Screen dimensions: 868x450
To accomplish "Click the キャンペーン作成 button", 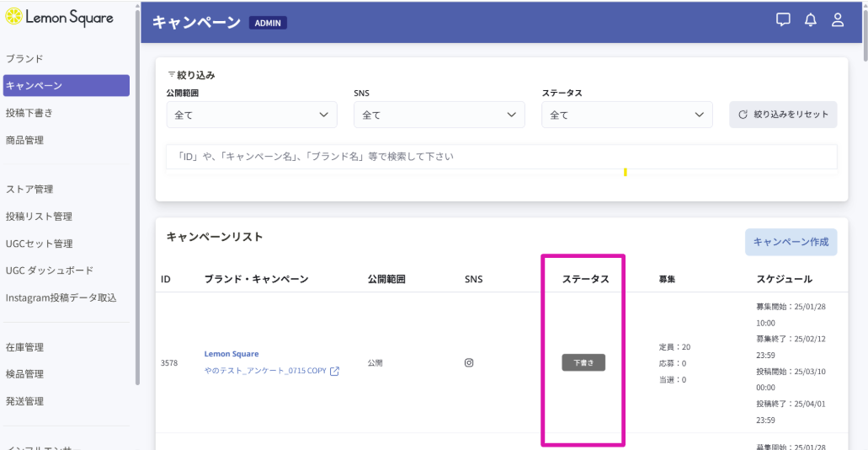I will point(791,242).
